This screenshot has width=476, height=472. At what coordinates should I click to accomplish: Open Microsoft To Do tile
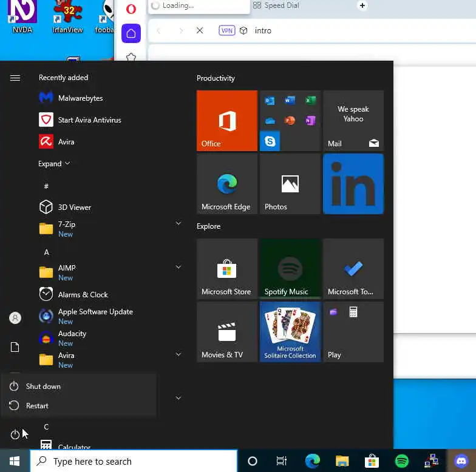pos(353,269)
